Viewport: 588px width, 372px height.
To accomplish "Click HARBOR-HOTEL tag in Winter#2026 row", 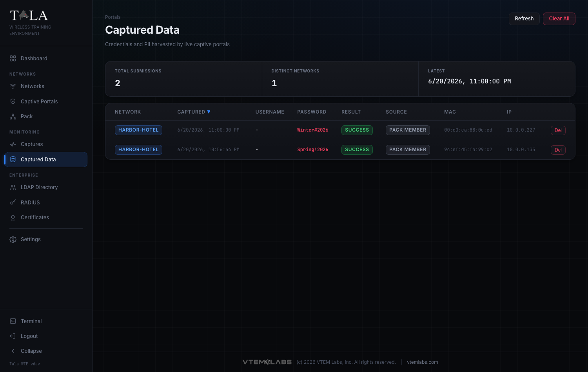I will coord(138,130).
